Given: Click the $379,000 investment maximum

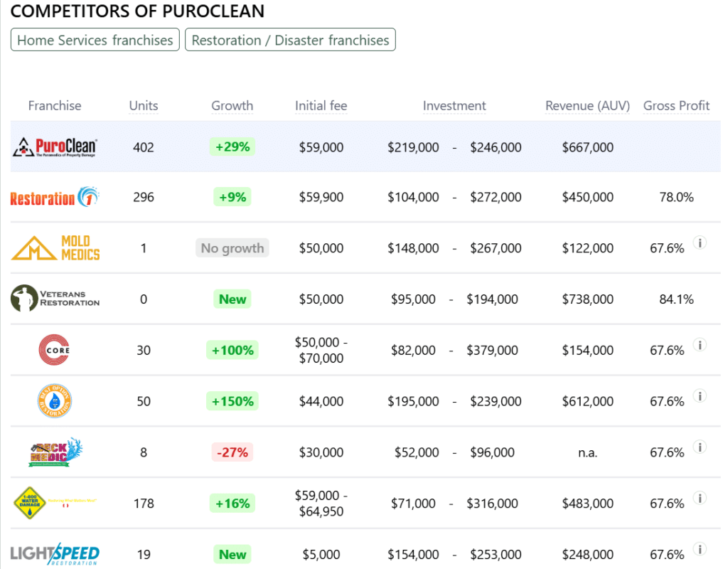Looking at the screenshot, I should click(492, 350).
